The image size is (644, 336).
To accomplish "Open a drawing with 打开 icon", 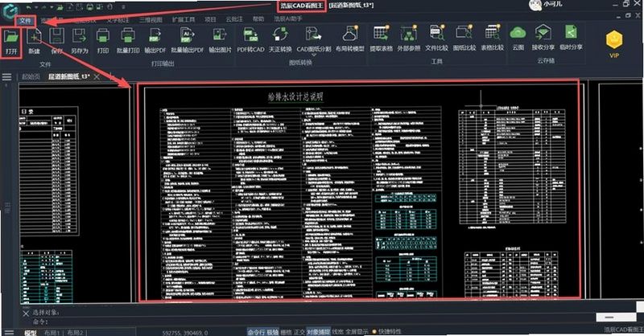I will click(x=11, y=43).
